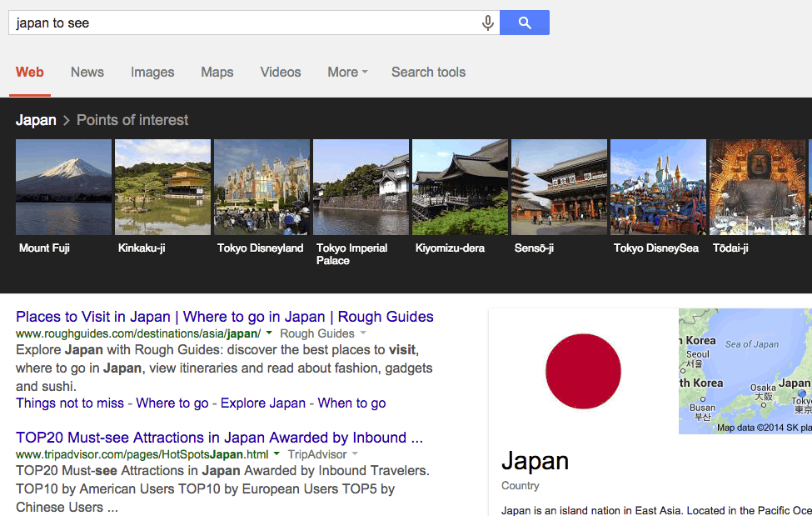Viewport: 812px width, 516px height.
Task: Open the Rough Guides Places to Visit result
Action: [225, 317]
